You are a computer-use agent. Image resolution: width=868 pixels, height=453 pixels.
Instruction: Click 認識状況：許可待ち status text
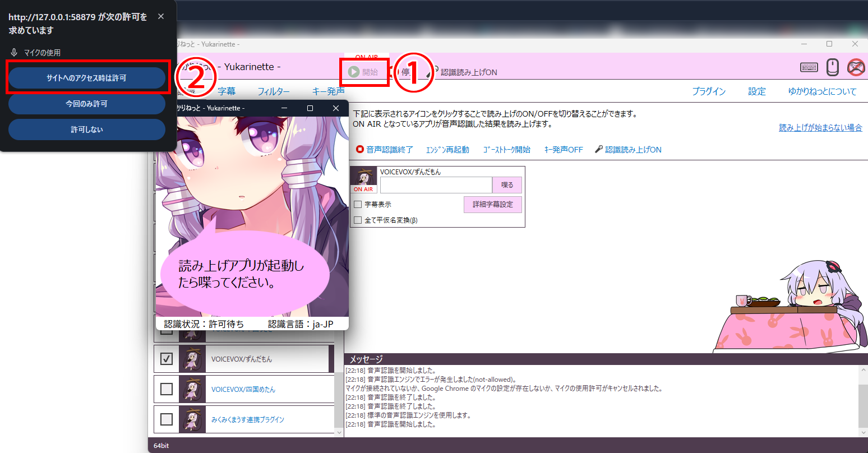click(x=204, y=324)
